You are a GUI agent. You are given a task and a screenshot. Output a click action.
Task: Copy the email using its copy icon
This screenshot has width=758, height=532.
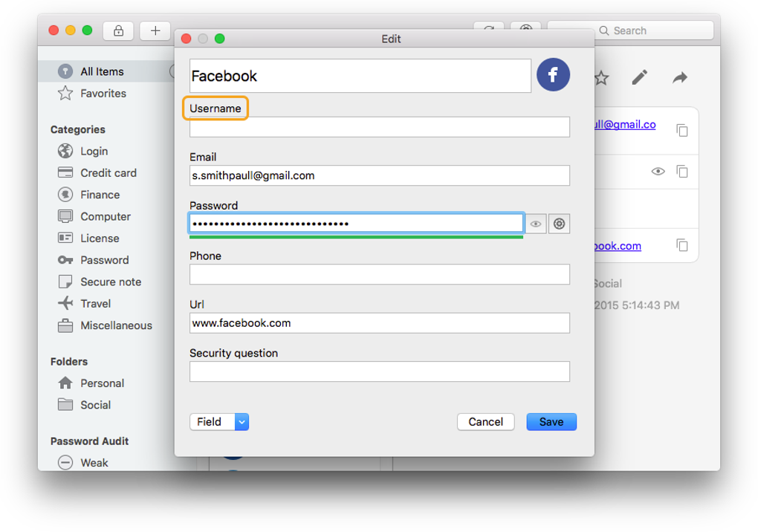tap(681, 130)
